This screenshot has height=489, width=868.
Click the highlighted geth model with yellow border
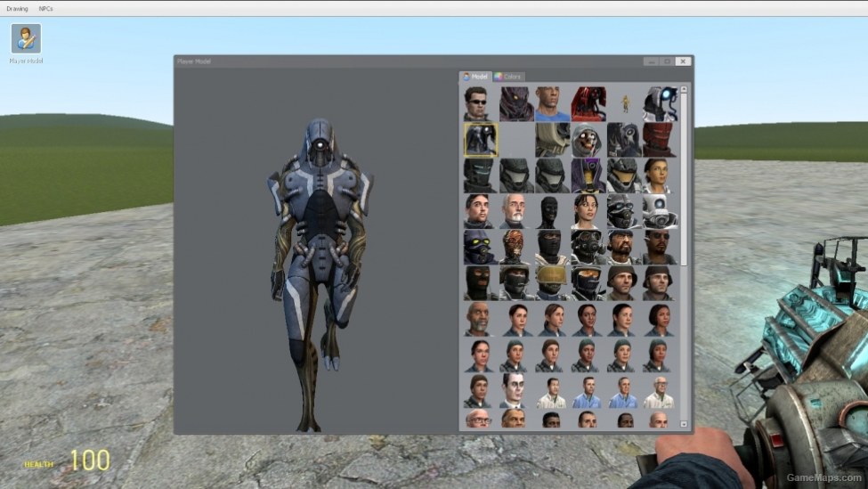click(481, 140)
